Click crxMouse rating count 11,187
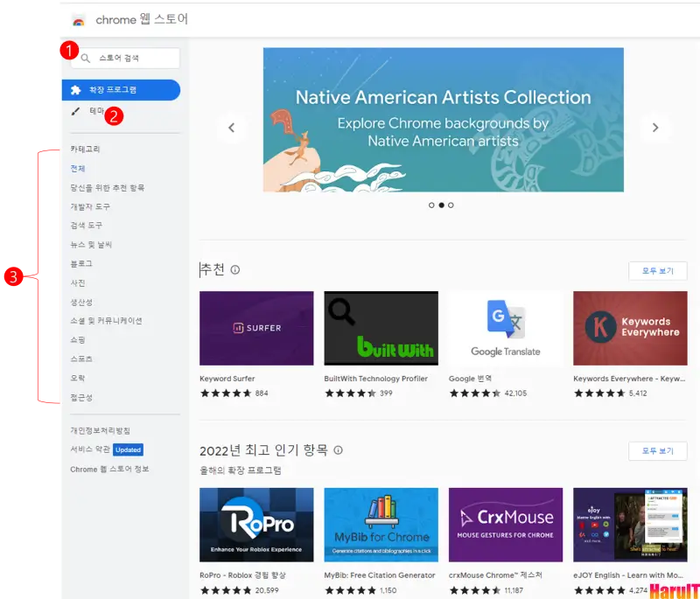 point(514,590)
